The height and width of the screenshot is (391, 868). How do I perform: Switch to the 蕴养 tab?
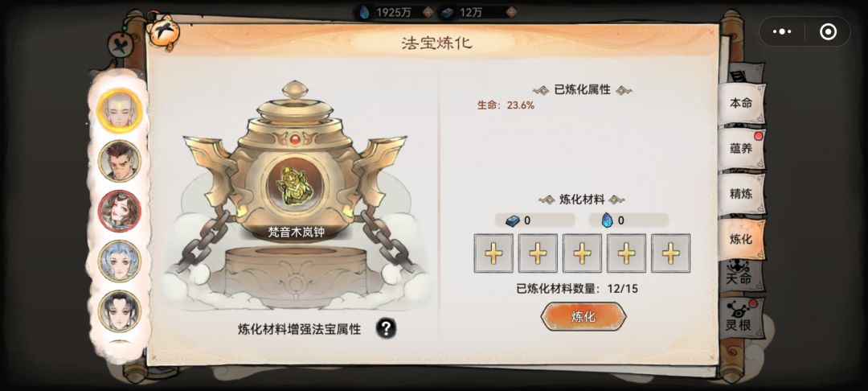(741, 148)
